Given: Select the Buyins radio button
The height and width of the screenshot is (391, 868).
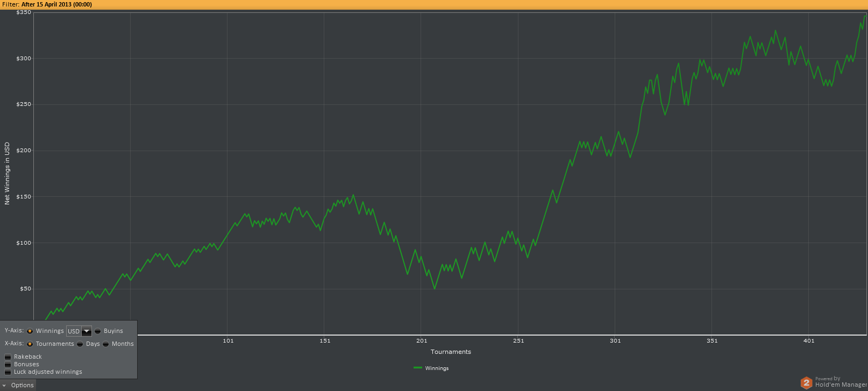Looking at the screenshot, I should coord(98,331).
